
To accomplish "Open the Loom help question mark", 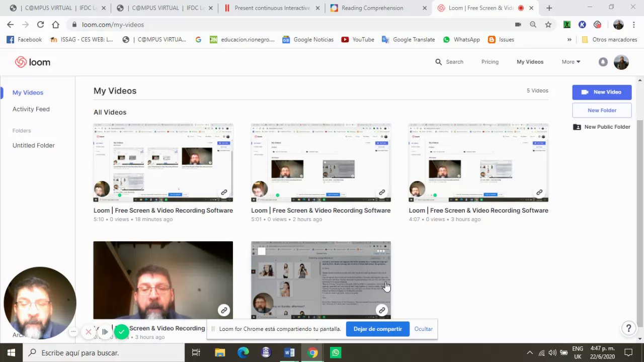I will 628,328.
